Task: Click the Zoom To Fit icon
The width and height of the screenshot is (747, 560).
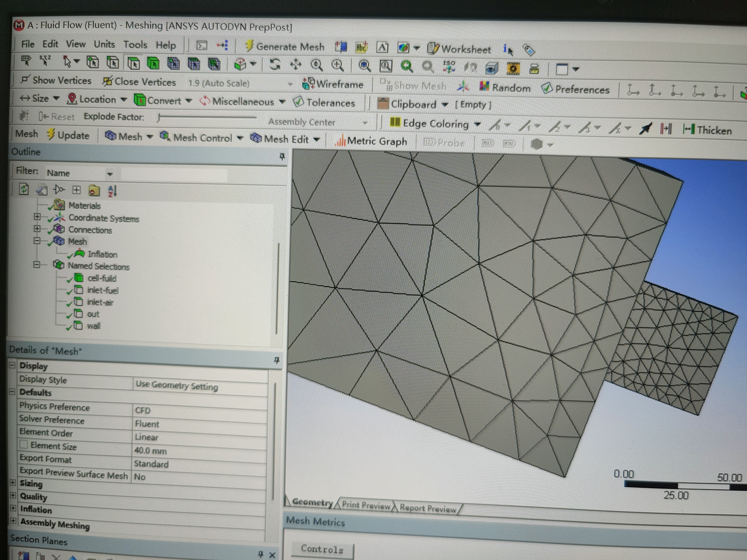Action: [x=364, y=66]
